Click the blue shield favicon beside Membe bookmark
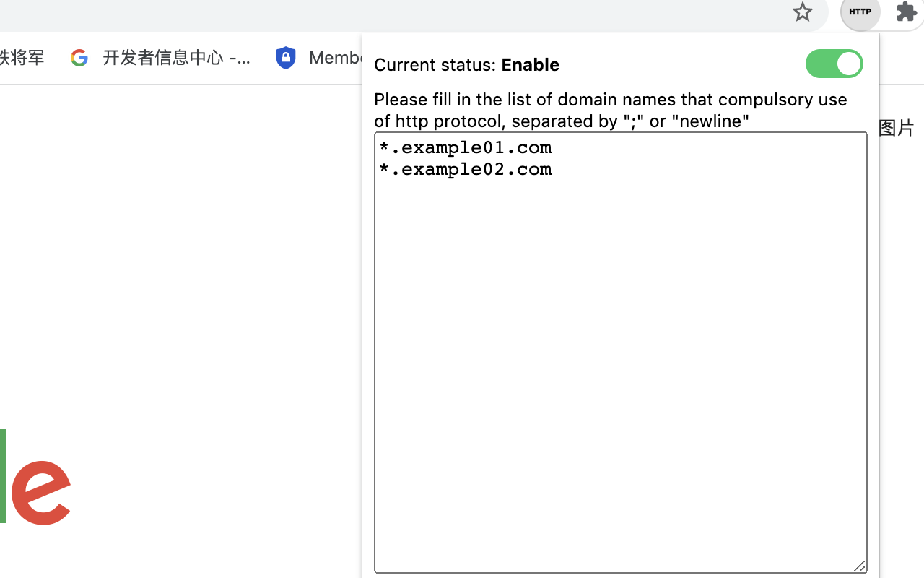 click(x=286, y=57)
